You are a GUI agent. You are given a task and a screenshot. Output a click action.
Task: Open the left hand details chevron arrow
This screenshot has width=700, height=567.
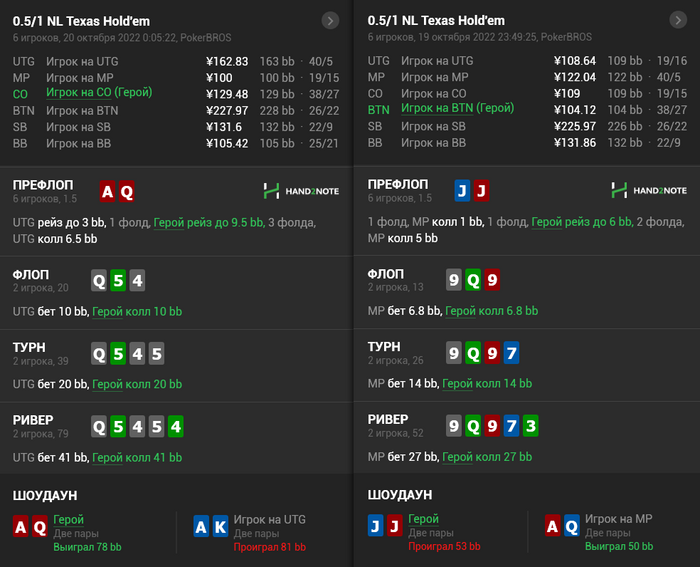tap(330, 21)
